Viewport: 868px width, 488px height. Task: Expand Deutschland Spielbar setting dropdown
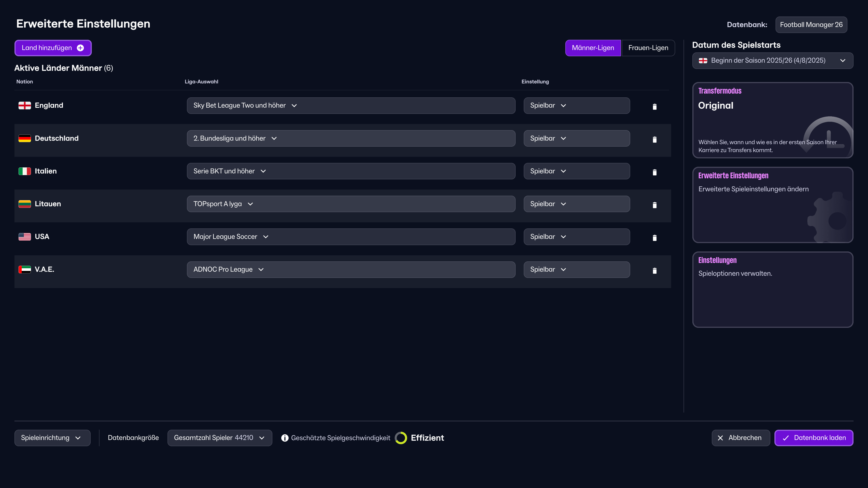577,138
